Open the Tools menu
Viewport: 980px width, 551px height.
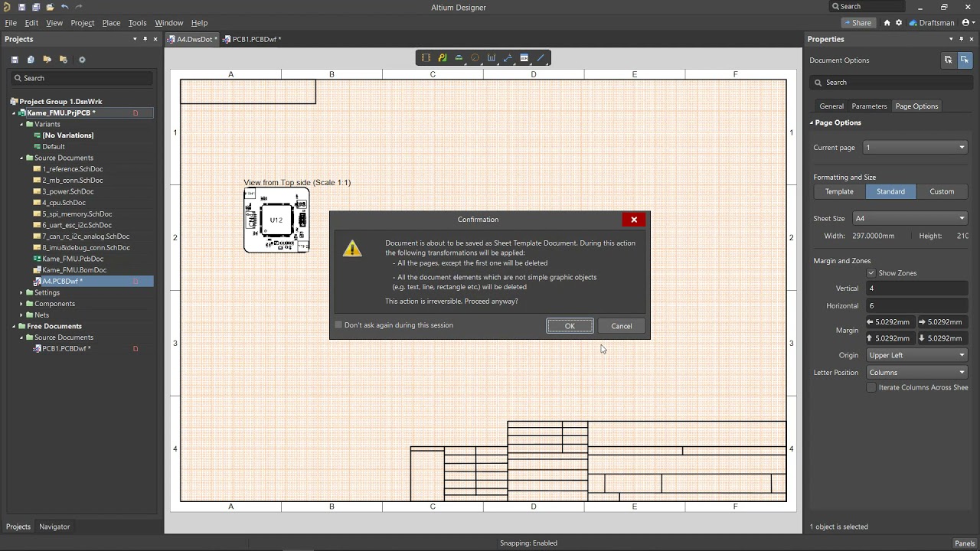coord(137,23)
